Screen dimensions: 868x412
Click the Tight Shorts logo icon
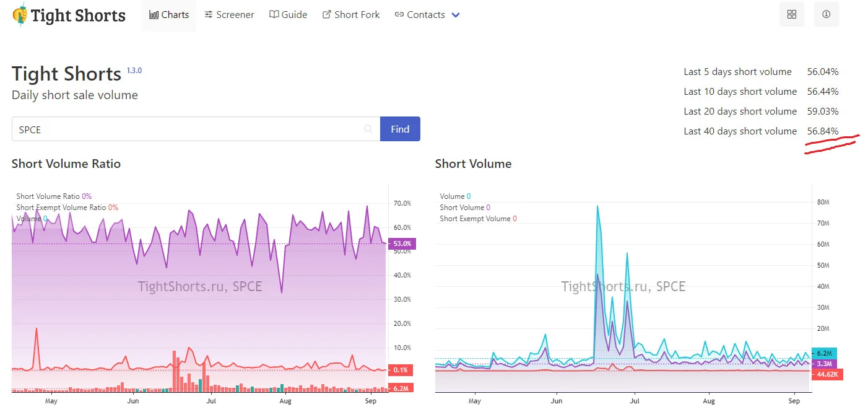tap(20, 15)
